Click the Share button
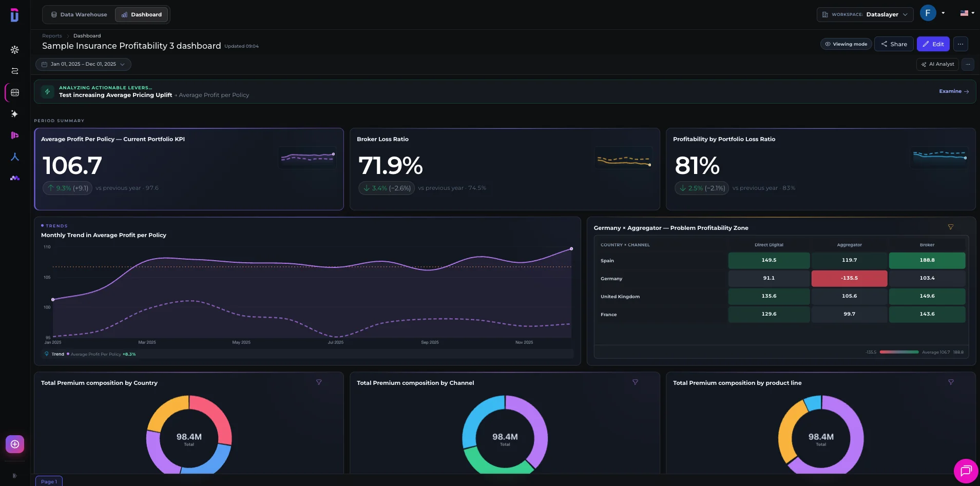The height and width of the screenshot is (486, 980). (894, 44)
